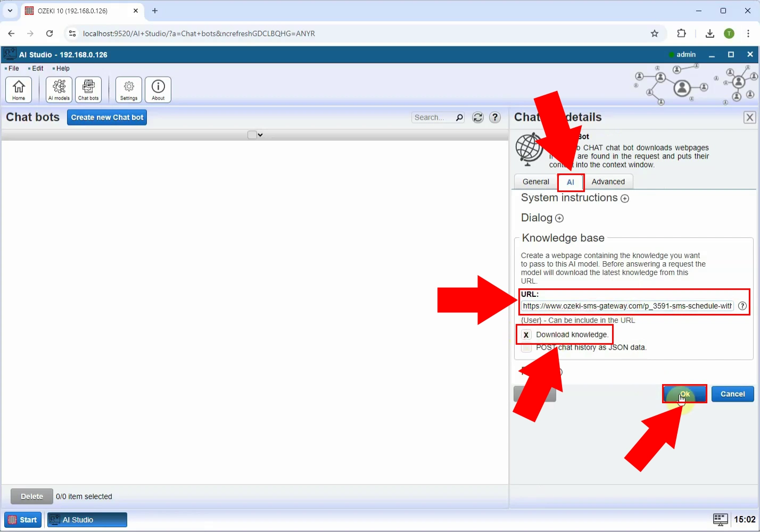Viewport: 760px width, 532px height.
Task: Click the Cancel button
Action: coord(732,394)
